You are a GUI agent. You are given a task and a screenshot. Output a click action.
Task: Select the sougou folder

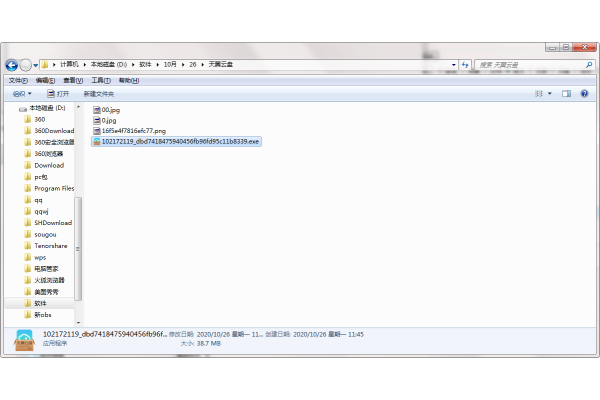(40, 234)
